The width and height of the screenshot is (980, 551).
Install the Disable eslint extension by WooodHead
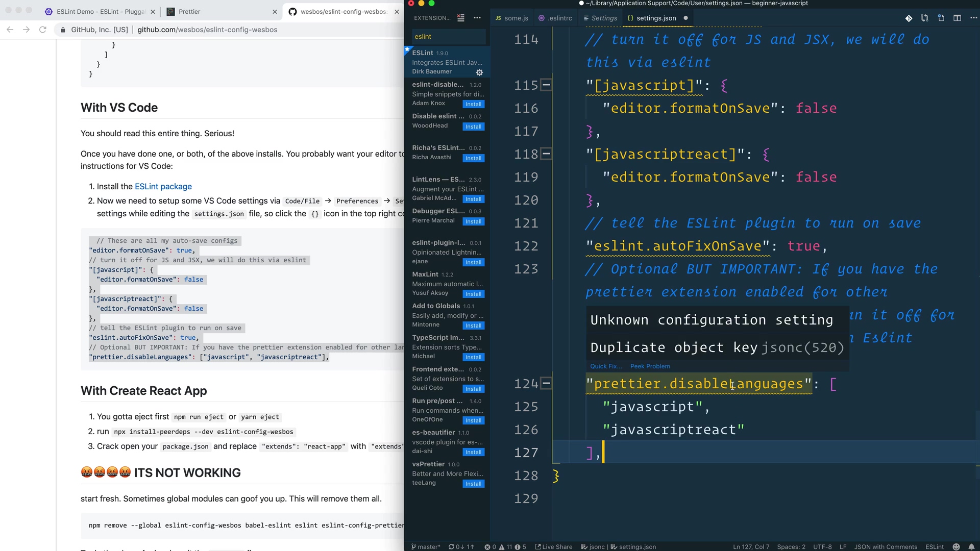coord(473,127)
